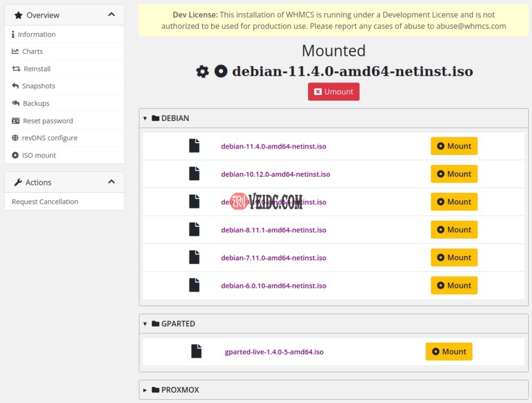Click file icon of gparted-live row

point(196,351)
